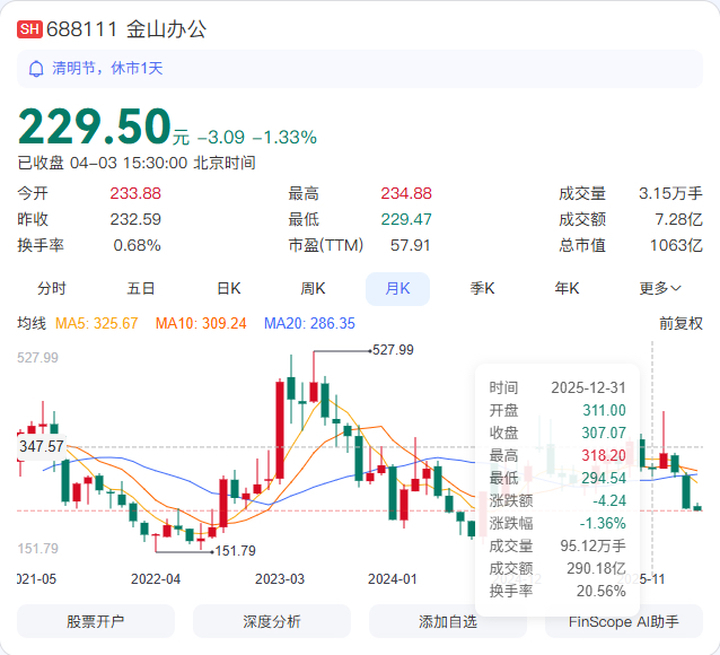Screen dimensions: 720x655
Task: Select the 周K chart tab
Action: tap(314, 288)
